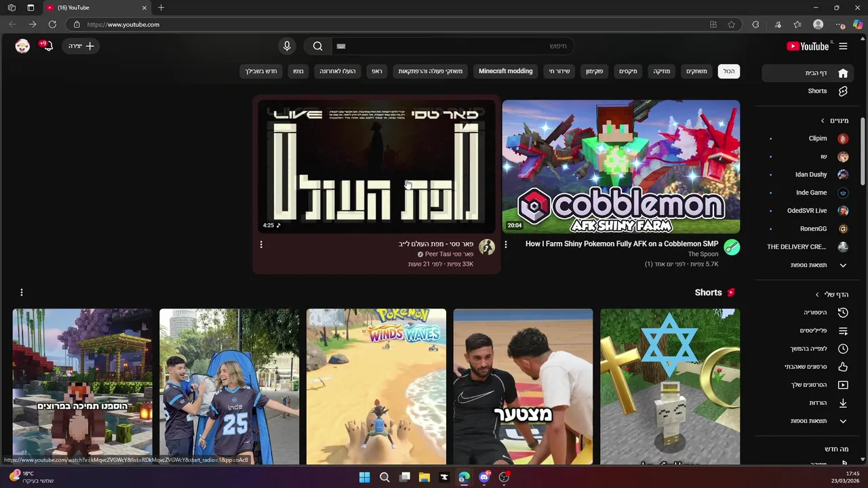Select the משחקים filter chip
The width and height of the screenshot is (868, 488).
click(696, 71)
